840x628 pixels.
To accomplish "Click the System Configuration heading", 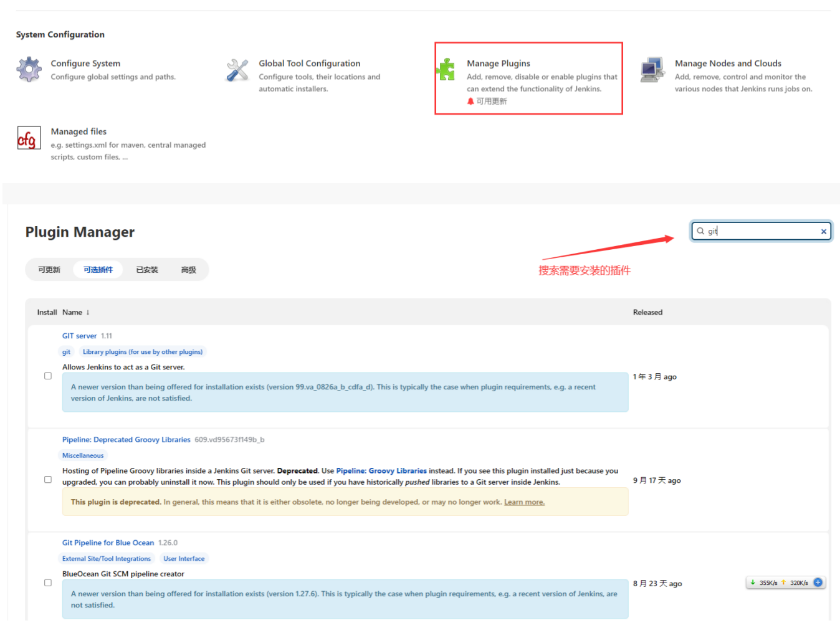I will click(60, 34).
